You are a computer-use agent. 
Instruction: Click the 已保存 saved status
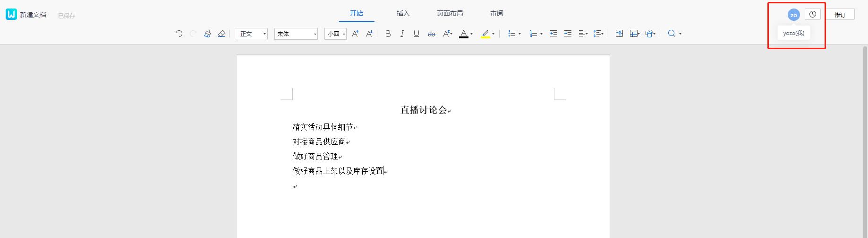(x=67, y=16)
